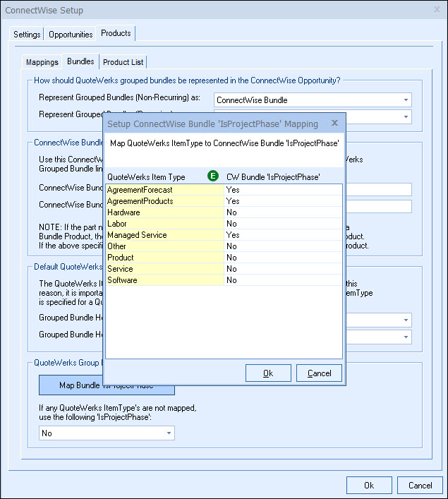Screen dimensions: 448x499
Task: Click the first ConnectWise Bundle input field
Action: [x=379, y=189]
